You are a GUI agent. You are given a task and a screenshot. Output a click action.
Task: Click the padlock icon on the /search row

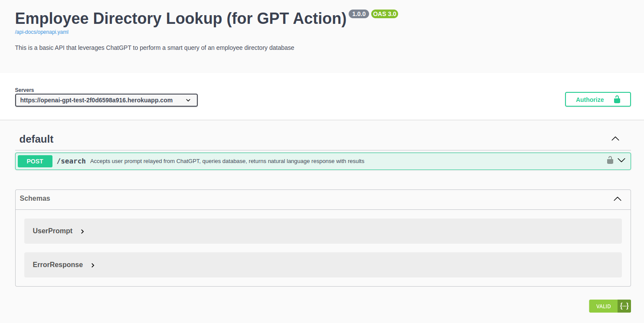tap(610, 160)
